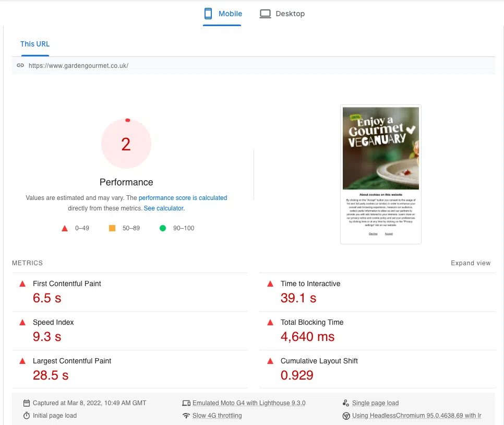Open the Emulated Moto G4 with Lighthouse link

click(248, 403)
